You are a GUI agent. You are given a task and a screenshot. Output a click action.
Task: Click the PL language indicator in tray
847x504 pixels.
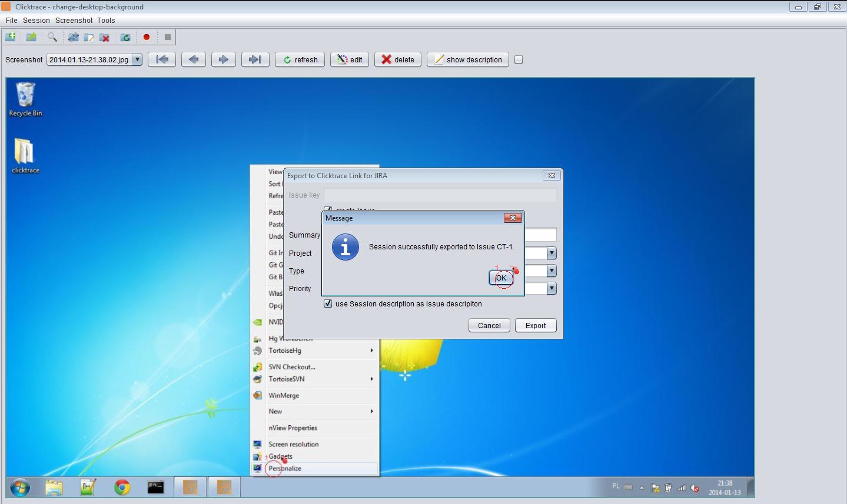pos(616,486)
